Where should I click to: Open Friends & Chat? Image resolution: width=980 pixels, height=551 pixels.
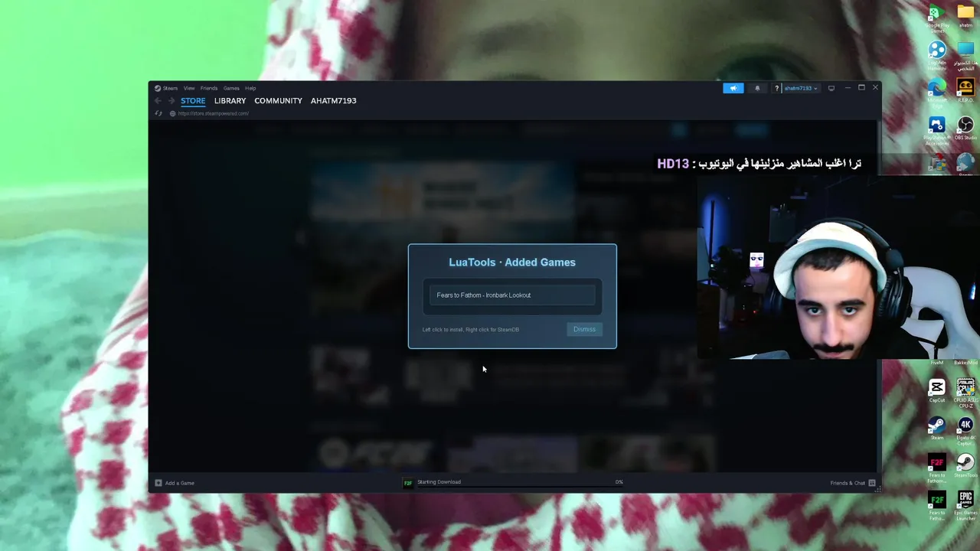click(848, 483)
